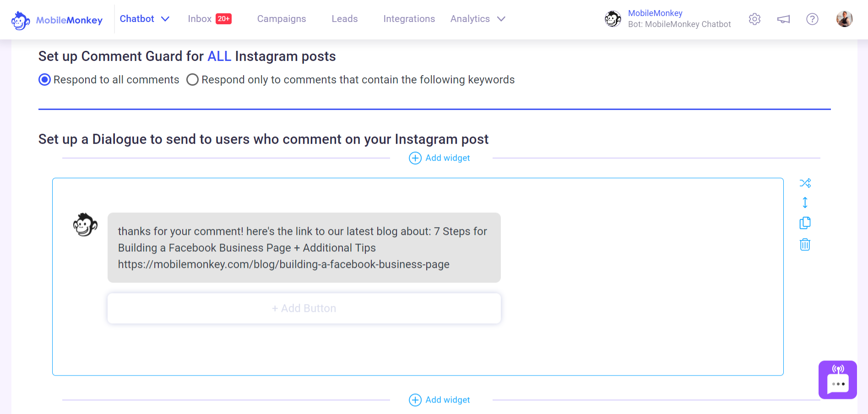
Task: Select Respond to all comments
Action: point(44,79)
